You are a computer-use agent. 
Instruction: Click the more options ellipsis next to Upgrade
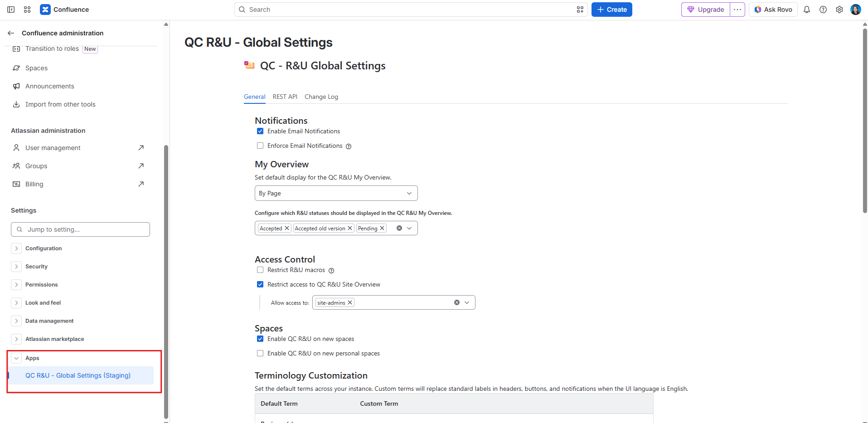[737, 10]
